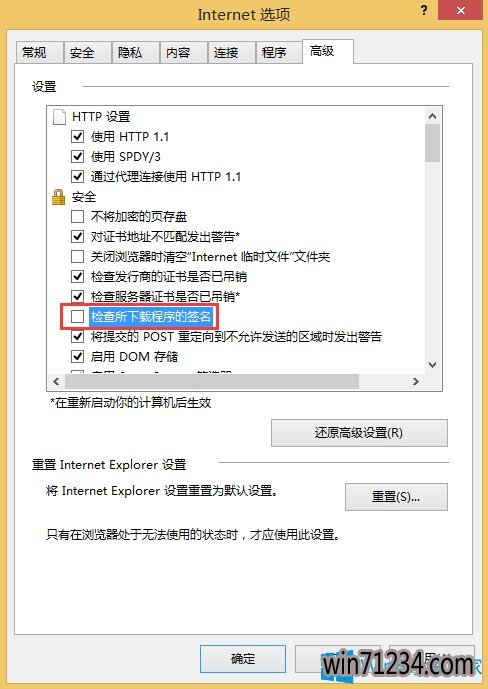Click the vertical scrollbar thumb
Viewport: 488px width, 689px height.
coord(432,143)
